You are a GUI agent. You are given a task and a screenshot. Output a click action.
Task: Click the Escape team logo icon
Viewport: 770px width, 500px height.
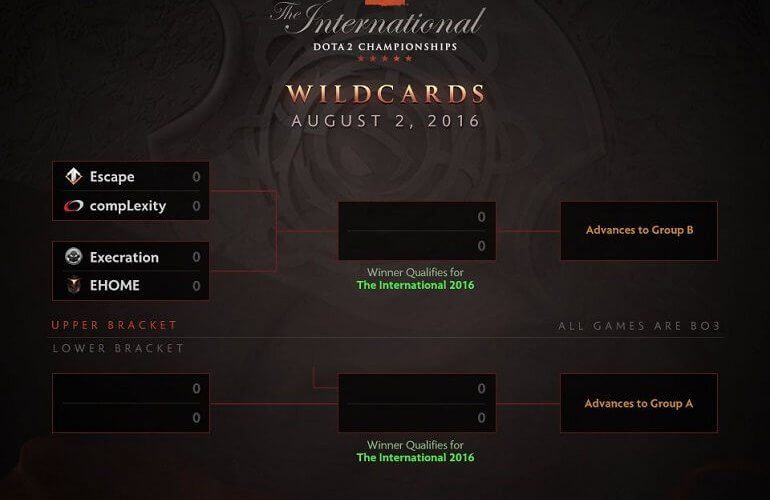click(73, 177)
